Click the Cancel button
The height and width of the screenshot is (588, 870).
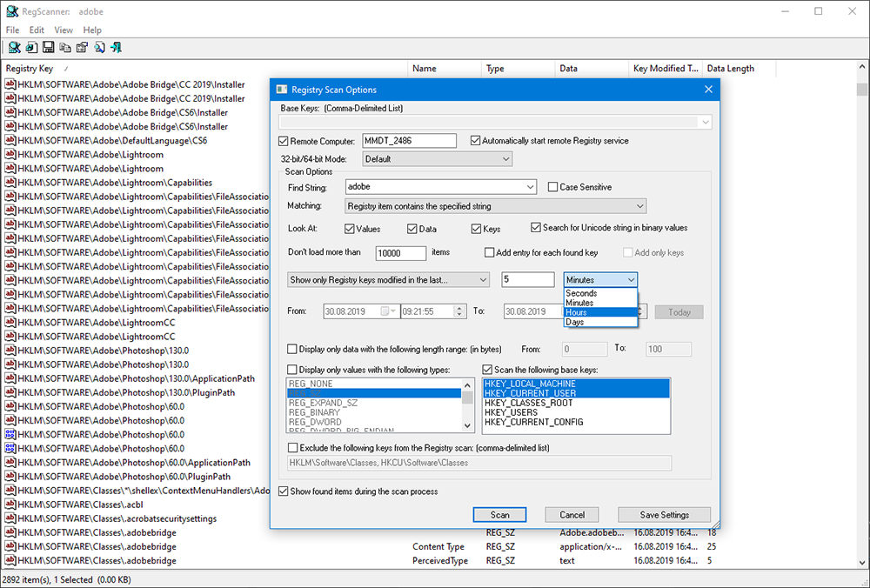[x=572, y=515]
